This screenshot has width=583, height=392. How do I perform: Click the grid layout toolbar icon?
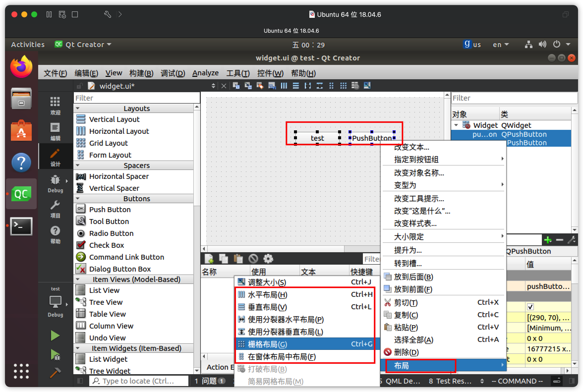343,86
